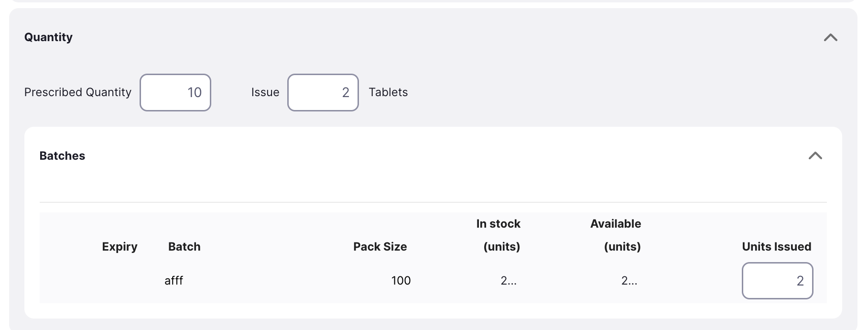Click the Available (units) column header
868x330 pixels.
[x=616, y=235]
